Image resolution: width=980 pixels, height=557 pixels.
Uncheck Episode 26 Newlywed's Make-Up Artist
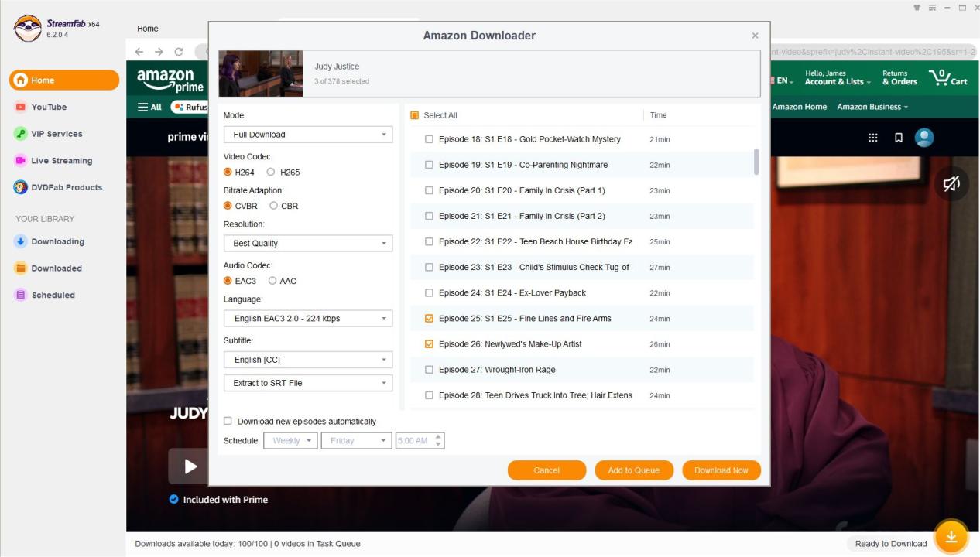point(429,343)
